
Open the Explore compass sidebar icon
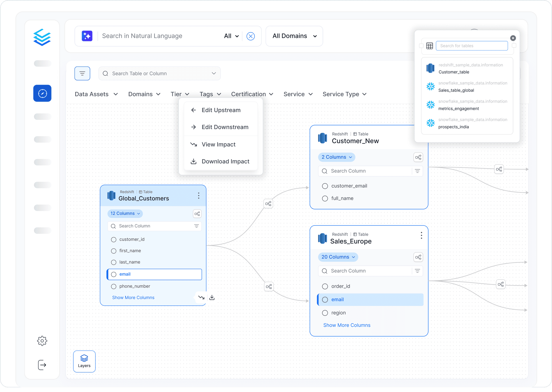[42, 93]
